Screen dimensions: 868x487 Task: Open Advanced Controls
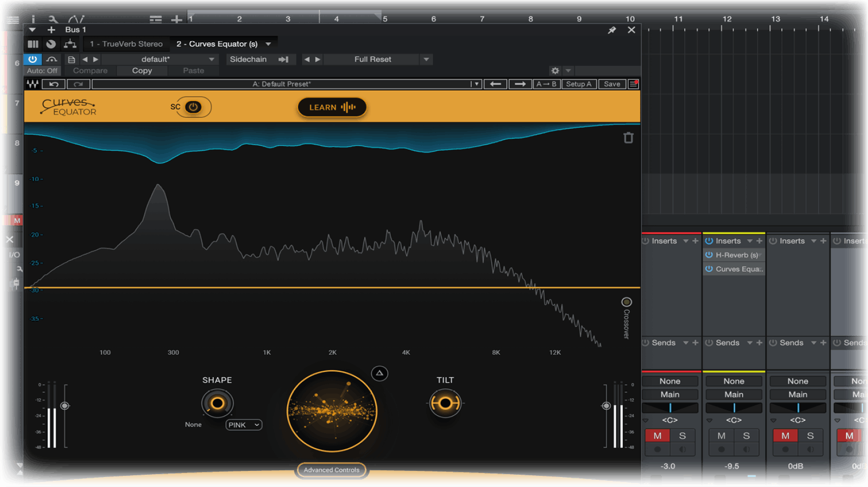(332, 470)
